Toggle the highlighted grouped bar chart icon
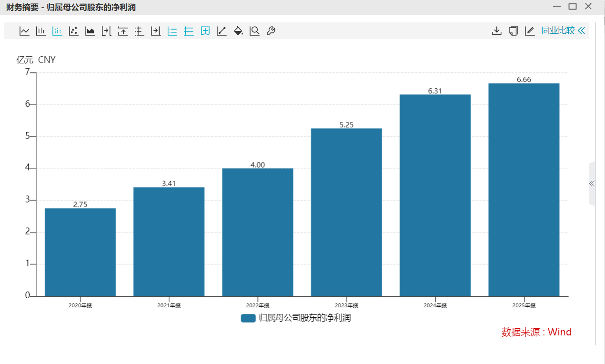605x364 pixels. 57,31
